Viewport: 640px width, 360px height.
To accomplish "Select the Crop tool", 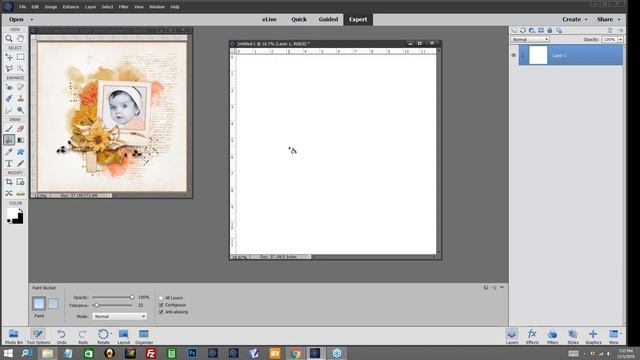I will point(9,182).
